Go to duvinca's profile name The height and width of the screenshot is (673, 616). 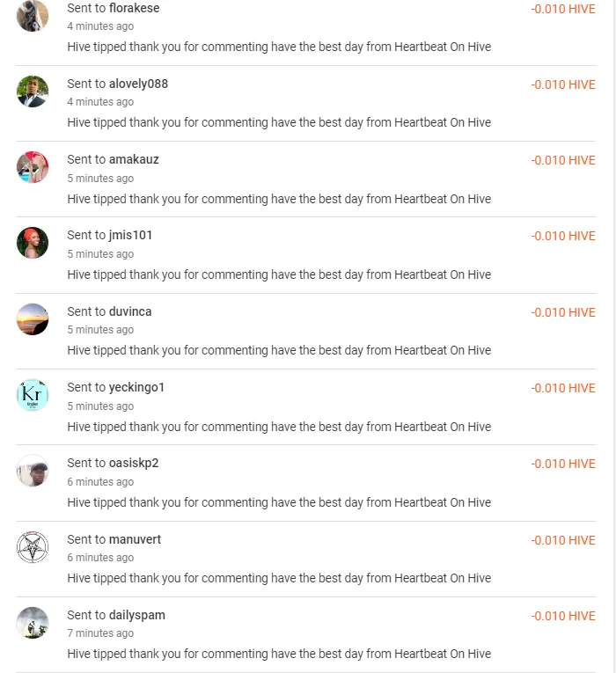pos(130,311)
